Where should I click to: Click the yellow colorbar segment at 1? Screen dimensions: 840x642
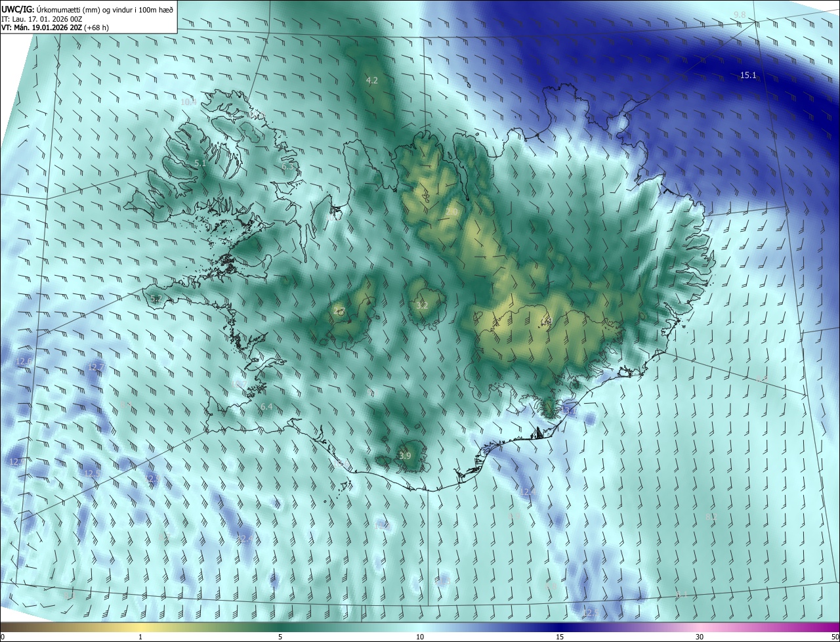[140, 627]
